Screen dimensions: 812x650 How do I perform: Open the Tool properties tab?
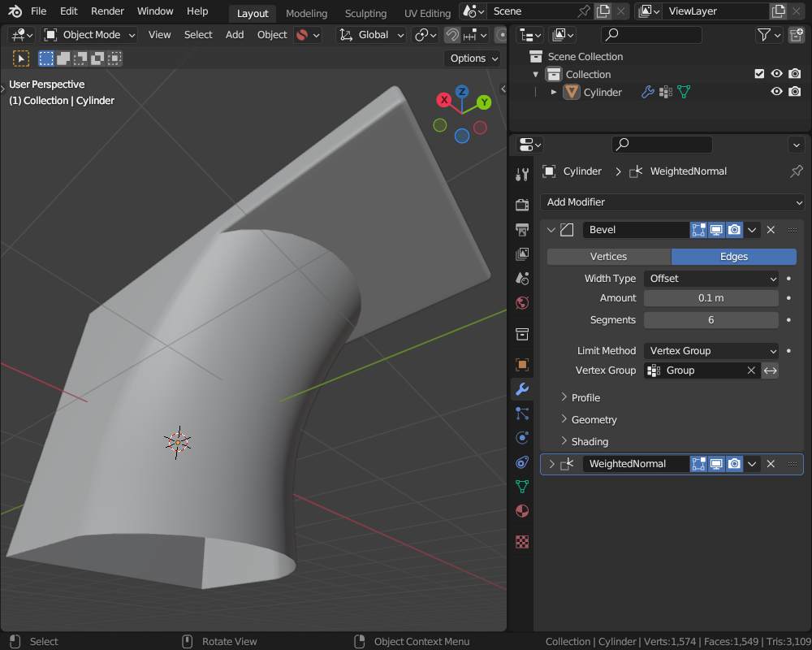tap(522, 175)
